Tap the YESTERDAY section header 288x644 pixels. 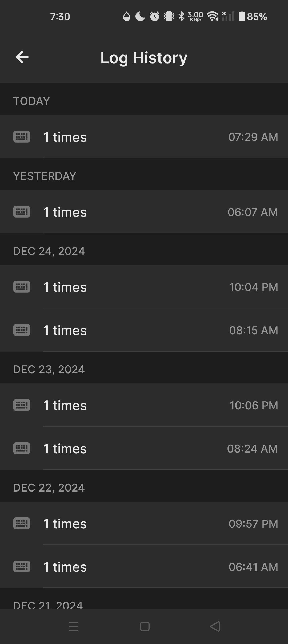tap(45, 176)
